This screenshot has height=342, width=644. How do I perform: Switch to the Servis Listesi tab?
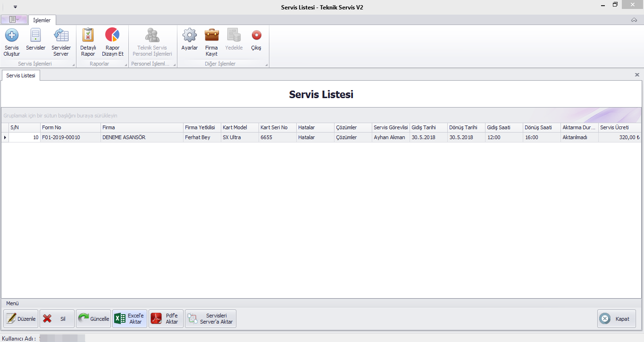[x=21, y=75]
